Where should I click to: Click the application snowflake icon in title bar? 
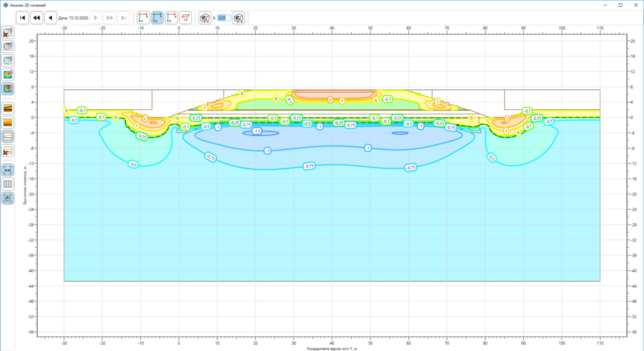pos(5,5)
